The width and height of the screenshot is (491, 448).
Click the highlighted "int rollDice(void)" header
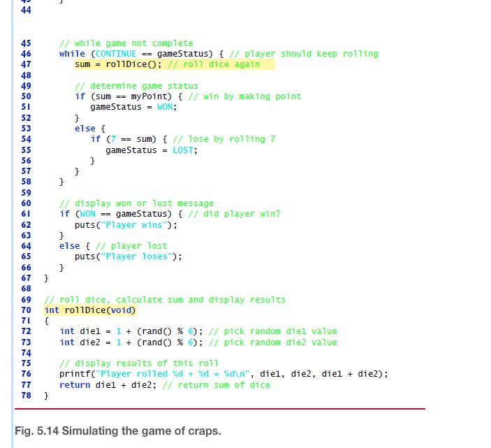[90, 310]
